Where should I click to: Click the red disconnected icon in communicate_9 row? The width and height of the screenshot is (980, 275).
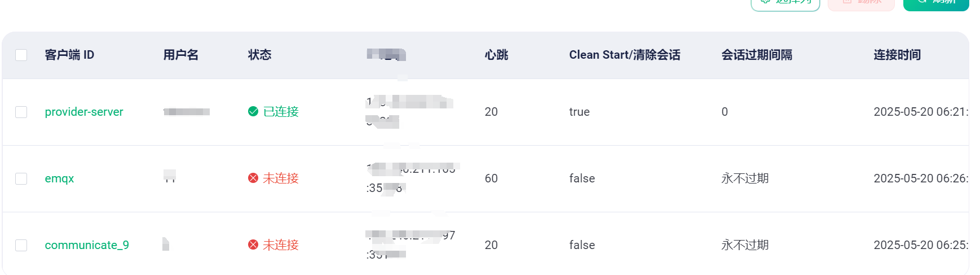[253, 245]
